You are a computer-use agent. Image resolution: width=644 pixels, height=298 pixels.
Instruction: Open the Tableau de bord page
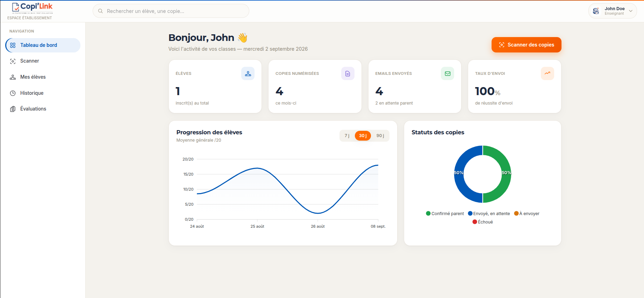tap(43, 45)
